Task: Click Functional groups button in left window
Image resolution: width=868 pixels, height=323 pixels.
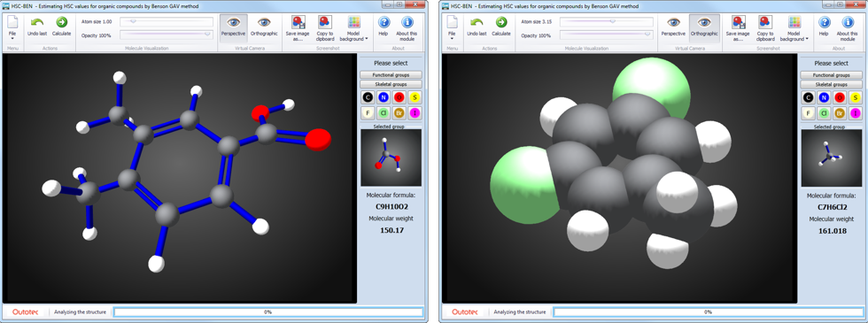Action: click(391, 74)
